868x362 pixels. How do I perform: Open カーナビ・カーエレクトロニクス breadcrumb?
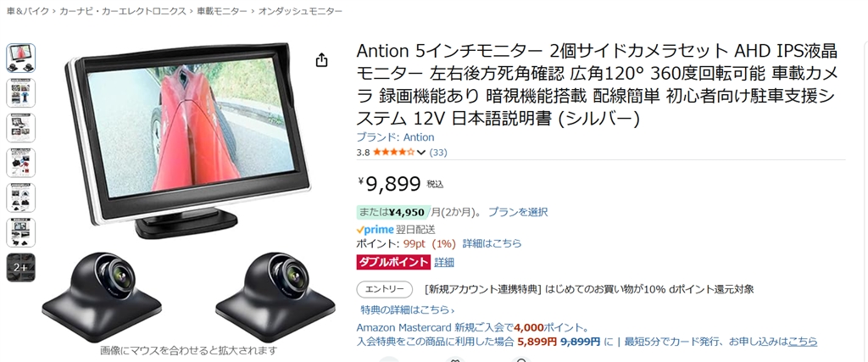click(122, 11)
